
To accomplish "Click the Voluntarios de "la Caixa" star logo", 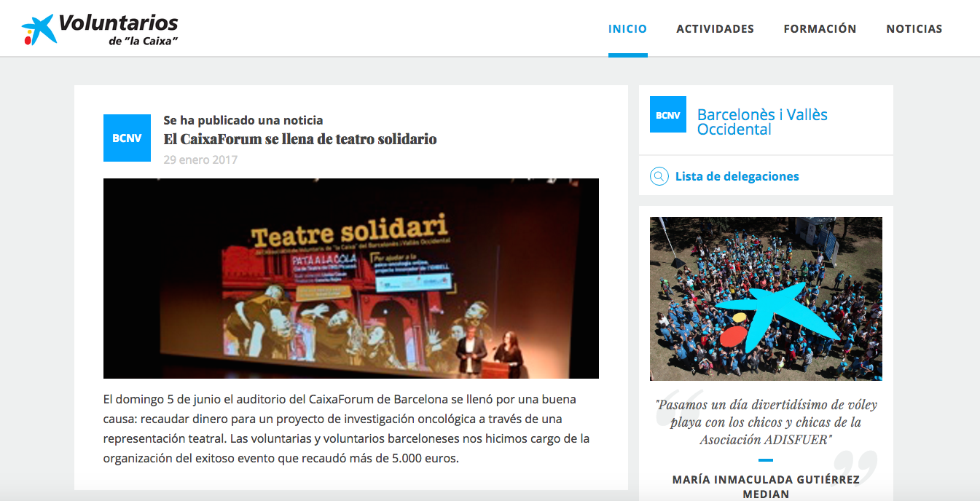I will (x=40, y=28).
